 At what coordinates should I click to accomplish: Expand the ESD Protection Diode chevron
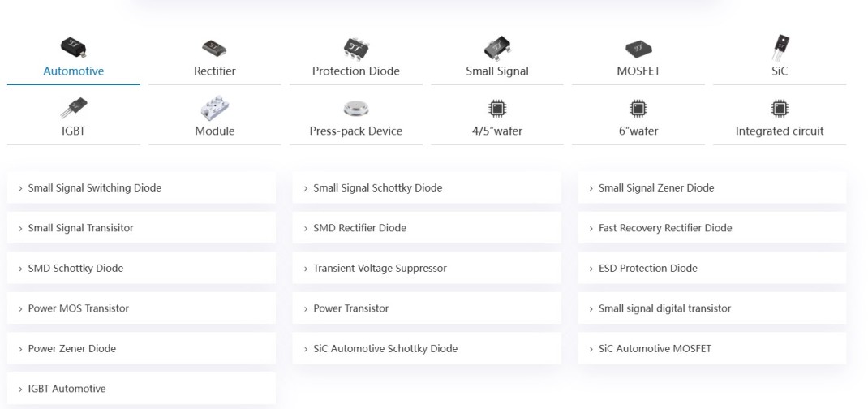tap(591, 269)
